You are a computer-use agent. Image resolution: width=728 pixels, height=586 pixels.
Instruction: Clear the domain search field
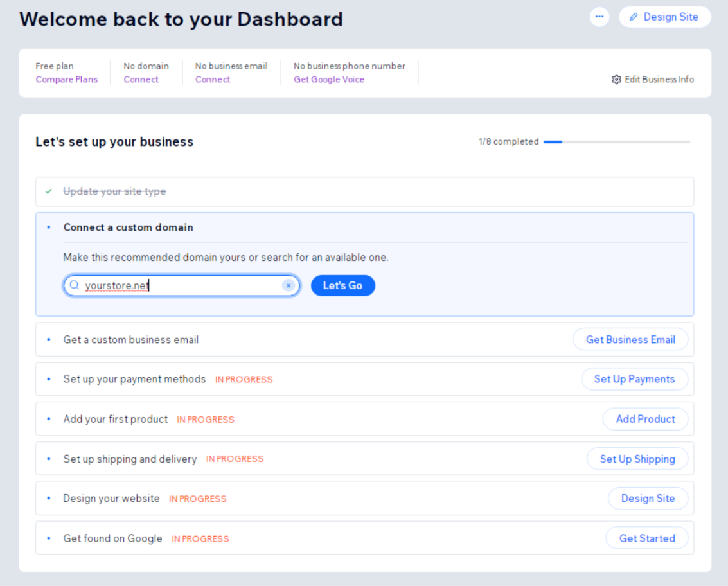coord(289,285)
